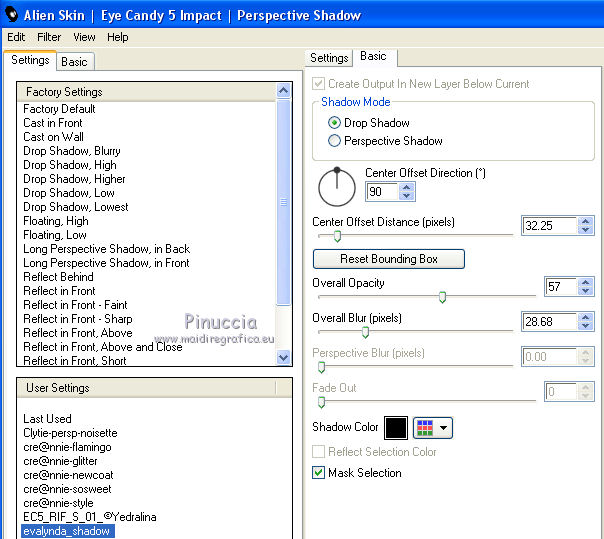Select cre@nnie-flamingo user setting
The image size is (604, 539).
[67, 447]
